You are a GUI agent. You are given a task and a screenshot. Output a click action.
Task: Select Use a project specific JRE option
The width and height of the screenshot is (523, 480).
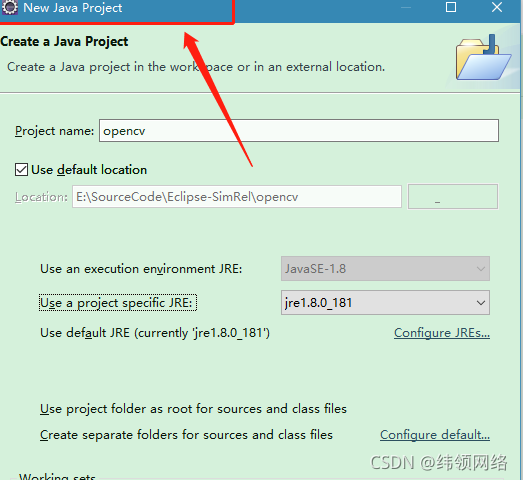(x=118, y=303)
